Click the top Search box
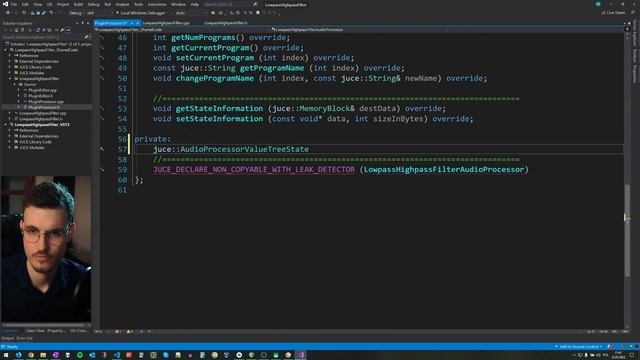 231,4
